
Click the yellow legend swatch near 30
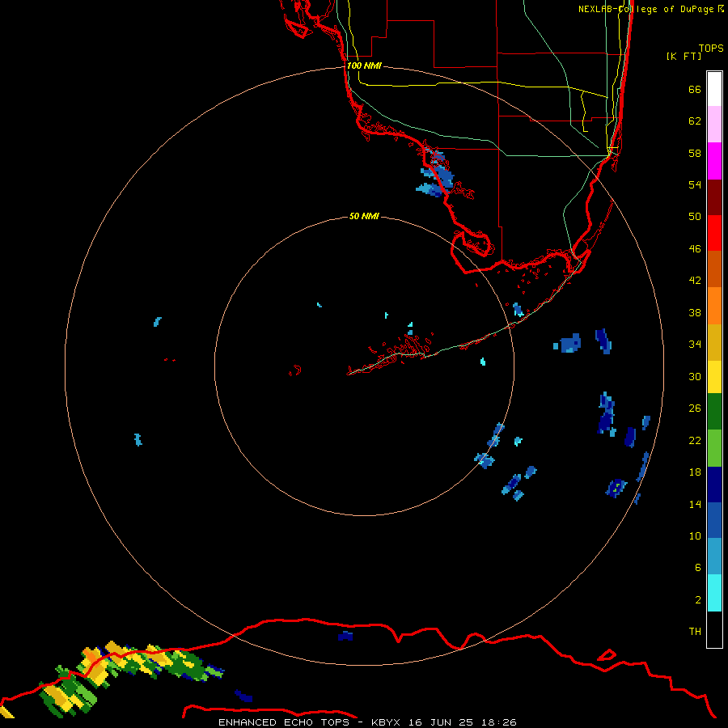(714, 377)
